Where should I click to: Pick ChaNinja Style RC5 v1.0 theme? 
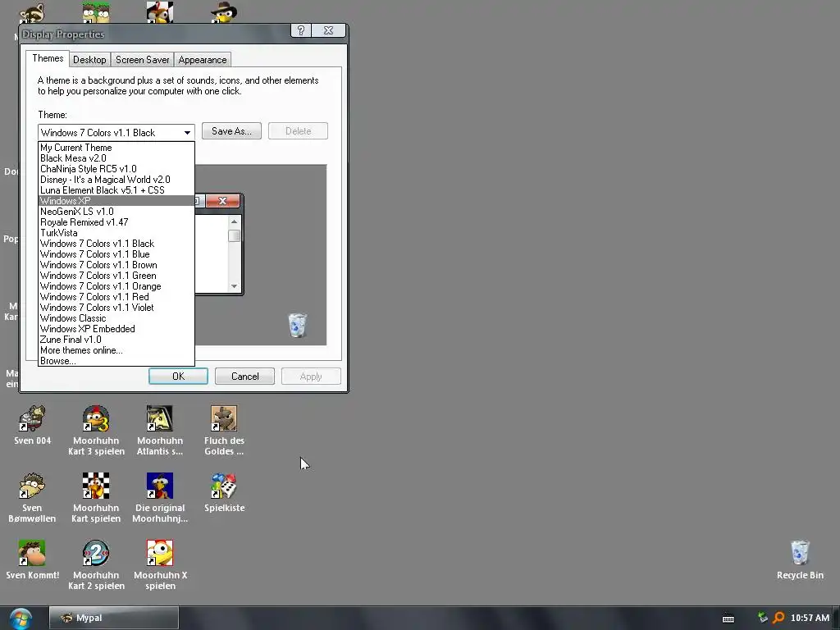pos(116,169)
